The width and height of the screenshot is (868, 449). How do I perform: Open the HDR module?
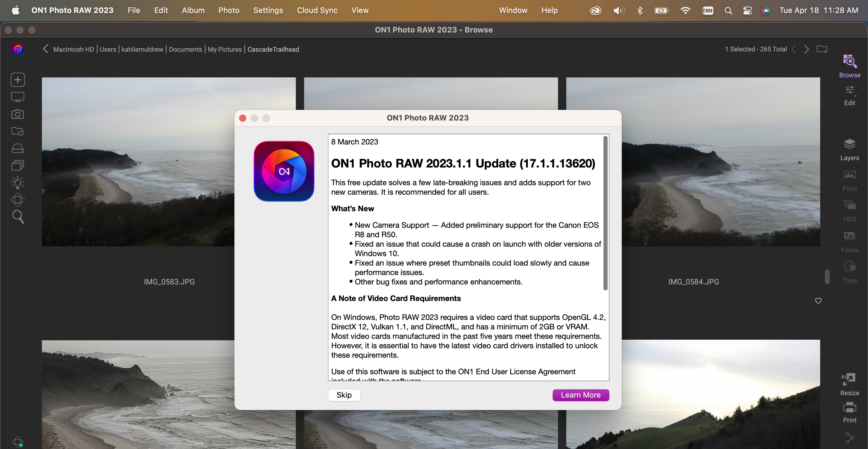849,211
